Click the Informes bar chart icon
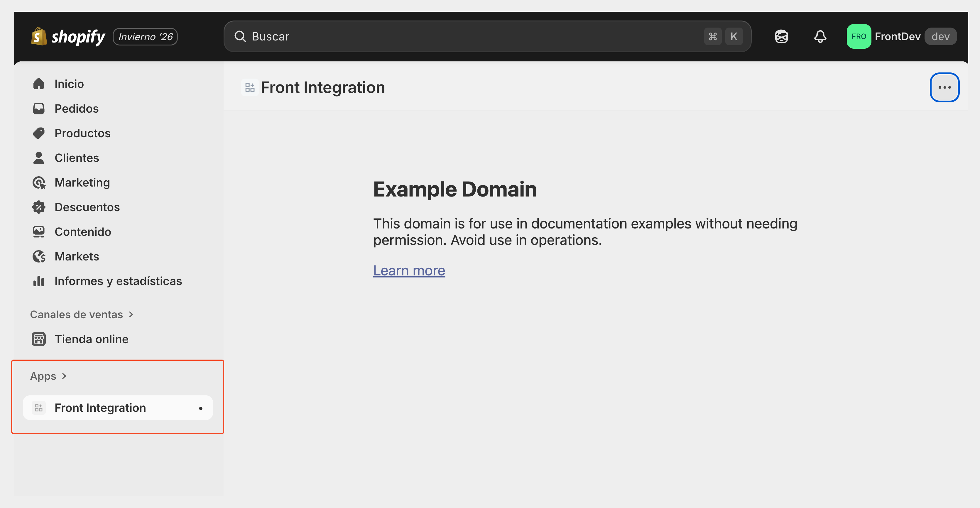This screenshot has height=508, width=980. tap(39, 281)
